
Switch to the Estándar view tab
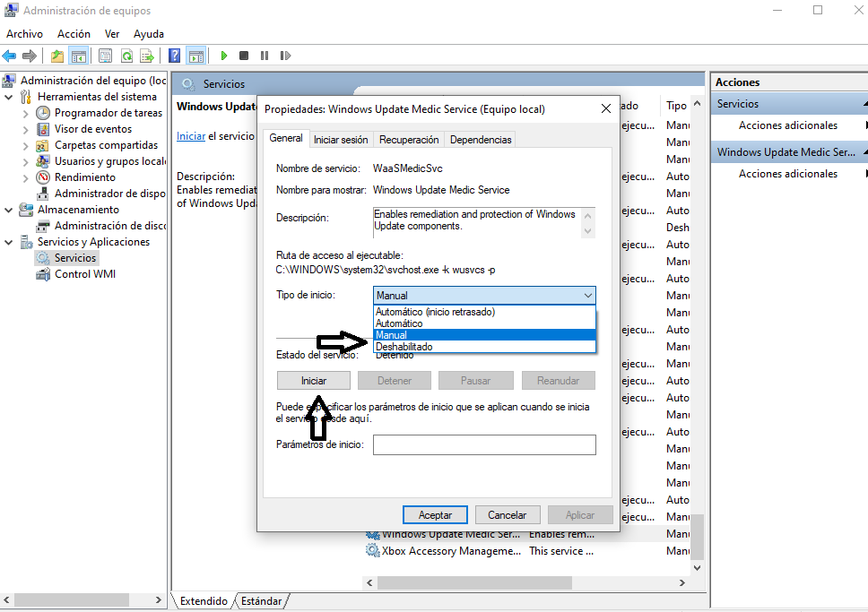(261, 601)
